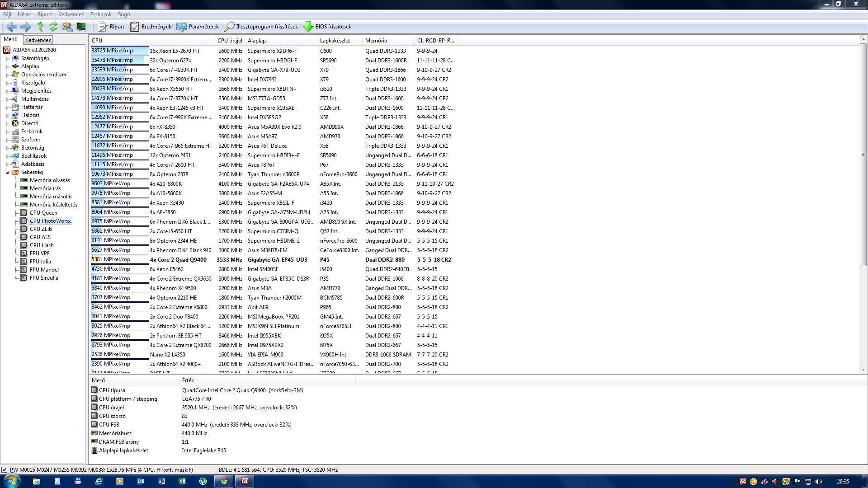Click the green up-level arrow icon
Screen dimensions: 868x488
click(40, 27)
